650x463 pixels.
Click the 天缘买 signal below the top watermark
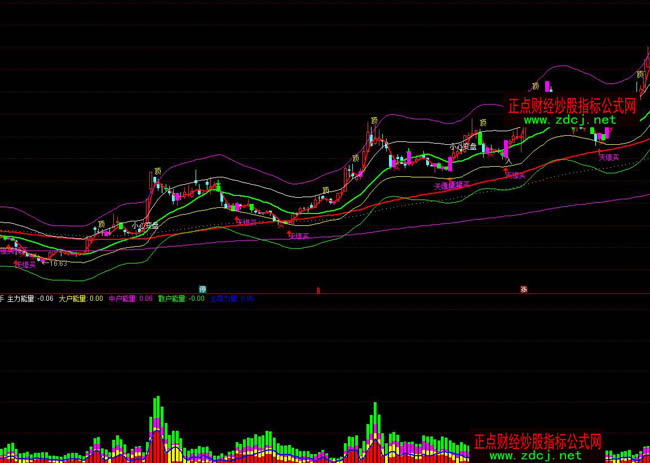pos(610,157)
